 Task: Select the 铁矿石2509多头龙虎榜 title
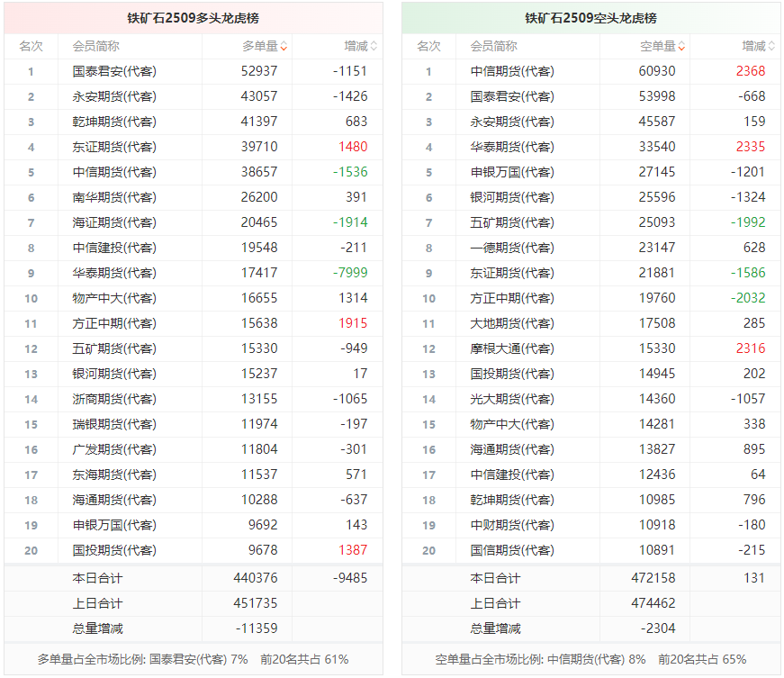pyautogui.click(x=194, y=18)
